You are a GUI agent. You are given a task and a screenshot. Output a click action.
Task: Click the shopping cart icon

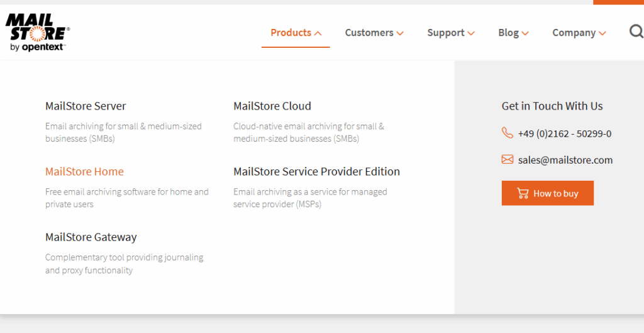523,193
